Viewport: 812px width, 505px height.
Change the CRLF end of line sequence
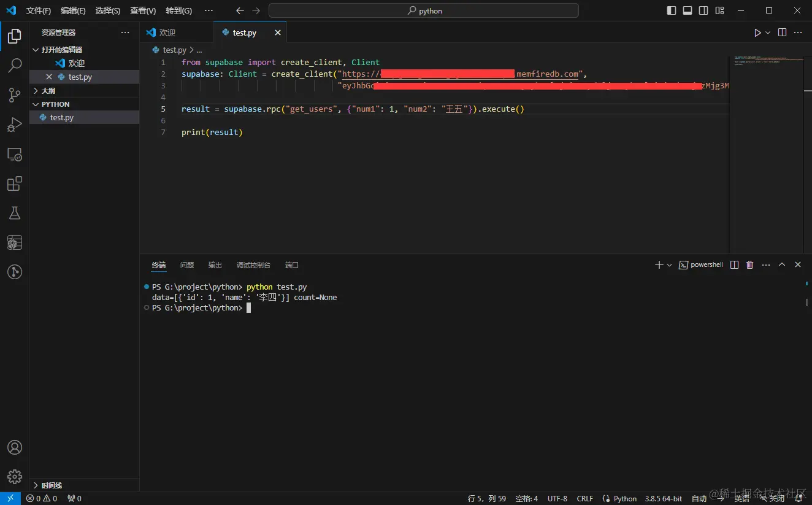coord(585,498)
